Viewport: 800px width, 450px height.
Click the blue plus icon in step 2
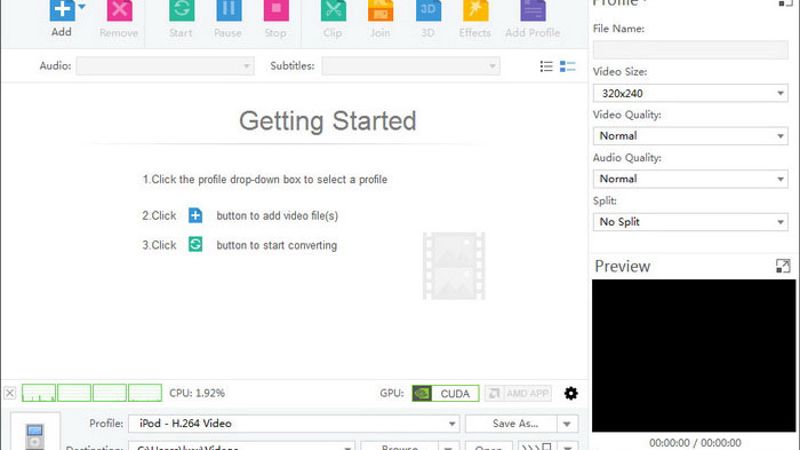tap(195, 215)
